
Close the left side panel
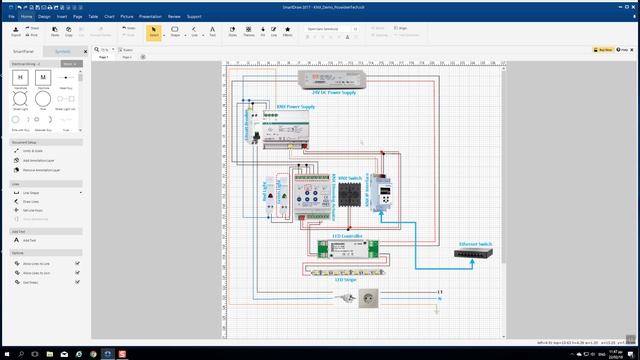click(85, 51)
